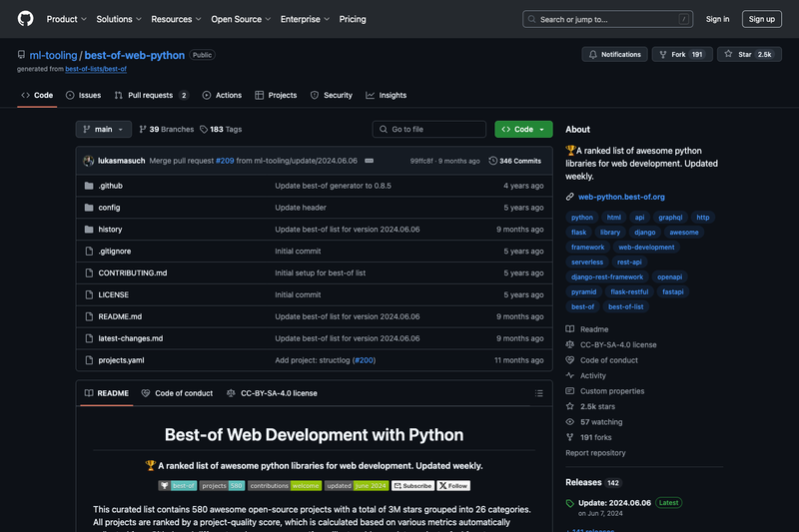The image size is (799, 532).
Task: Follow best-of-lists/best-of template link
Action: coord(96,69)
